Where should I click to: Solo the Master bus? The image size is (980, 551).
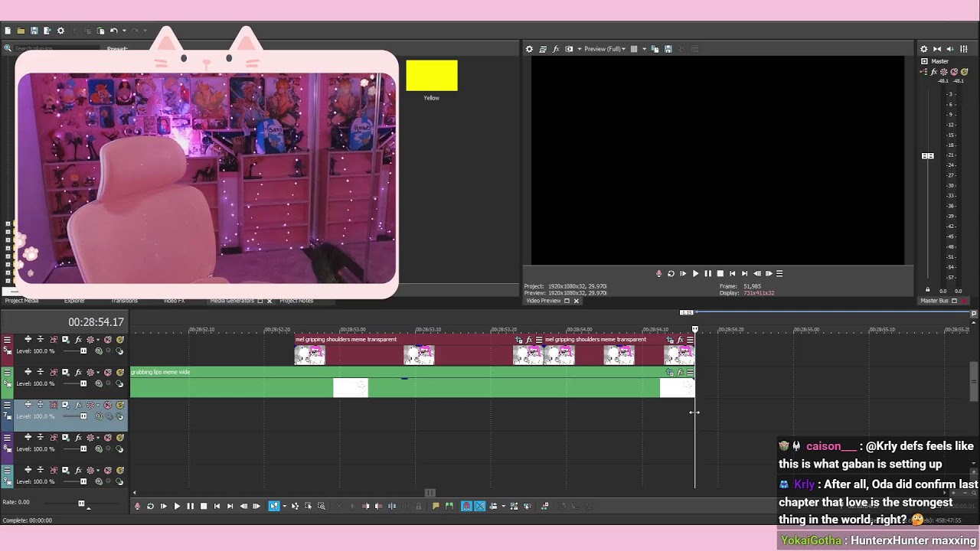[x=965, y=72]
